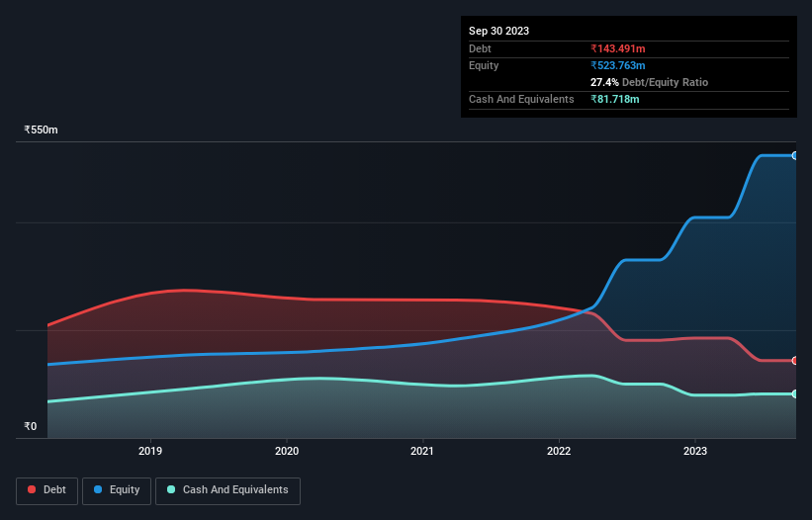Screen dimensions: 812x520
Task: Toggle the Equity series legend button
Action: pos(117,490)
